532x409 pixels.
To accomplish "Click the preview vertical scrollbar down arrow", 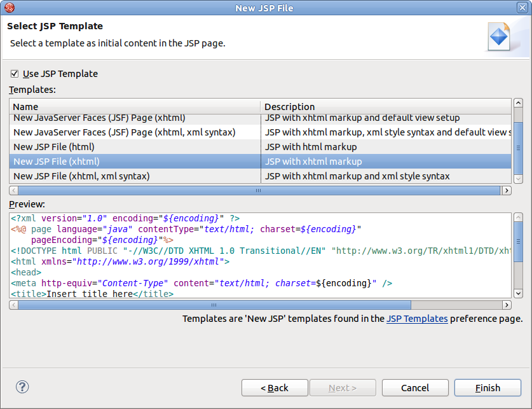I will [x=518, y=293].
